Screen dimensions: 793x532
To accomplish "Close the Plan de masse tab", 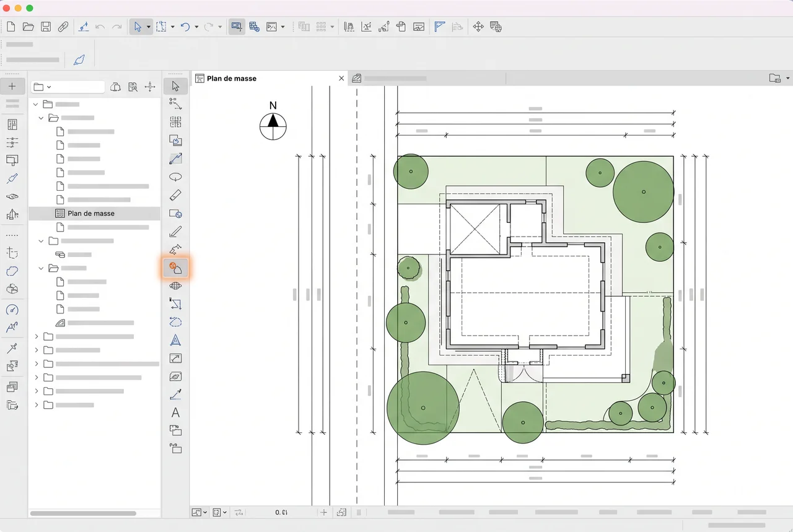I will 341,79.
